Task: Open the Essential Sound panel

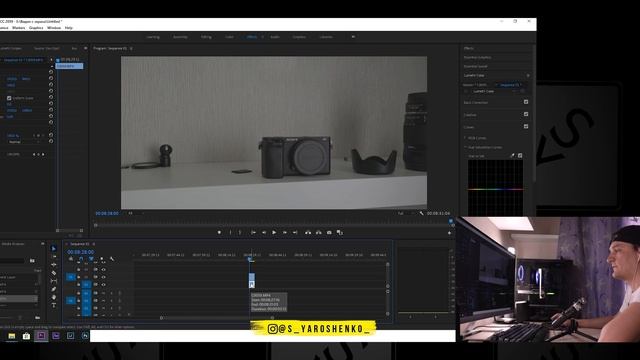Action: pyautogui.click(x=476, y=66)
